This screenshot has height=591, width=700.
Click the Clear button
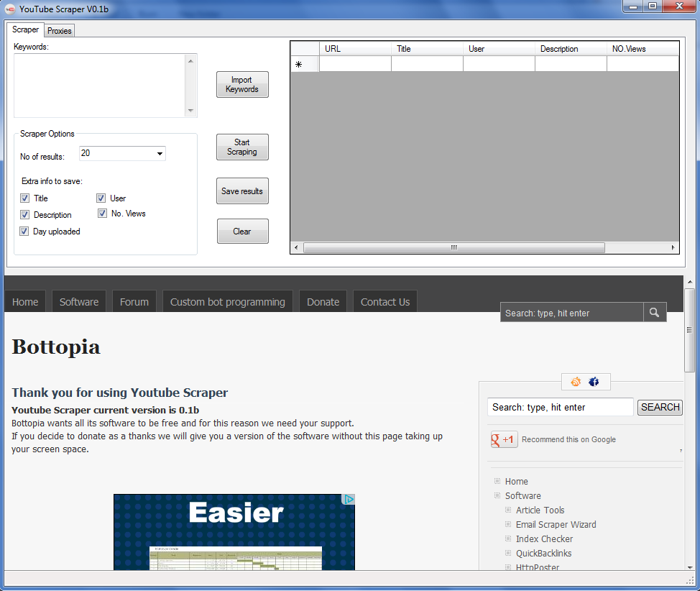pos(242,231)
